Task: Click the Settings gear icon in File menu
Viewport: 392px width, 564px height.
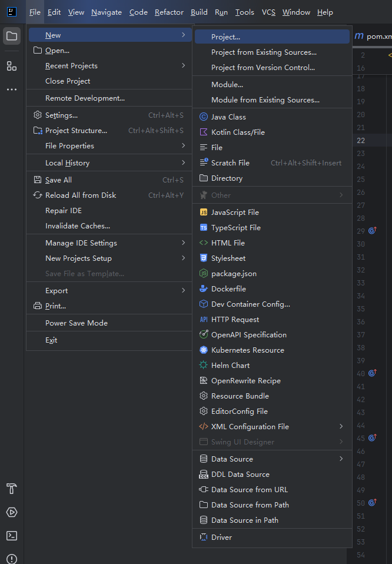Action: [38, 115]
